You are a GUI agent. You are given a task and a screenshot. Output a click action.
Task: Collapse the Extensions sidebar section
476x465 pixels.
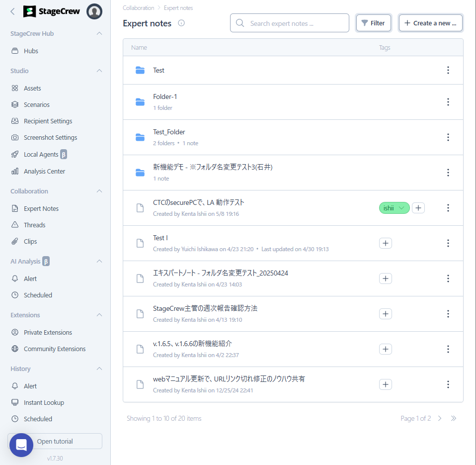click(x=99, y=315)
